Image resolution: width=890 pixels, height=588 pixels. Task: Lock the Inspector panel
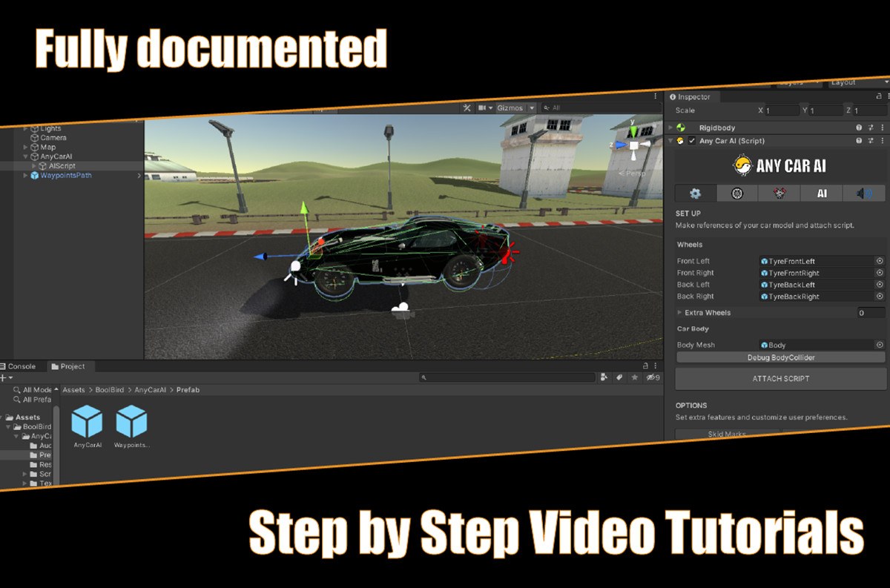click(x=877, y=96)
